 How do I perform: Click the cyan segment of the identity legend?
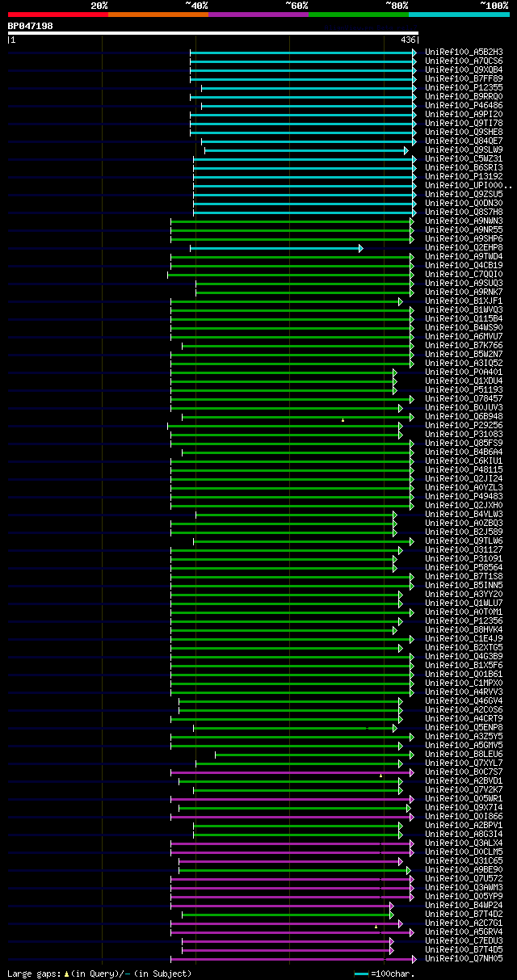(x=459, y=15)
